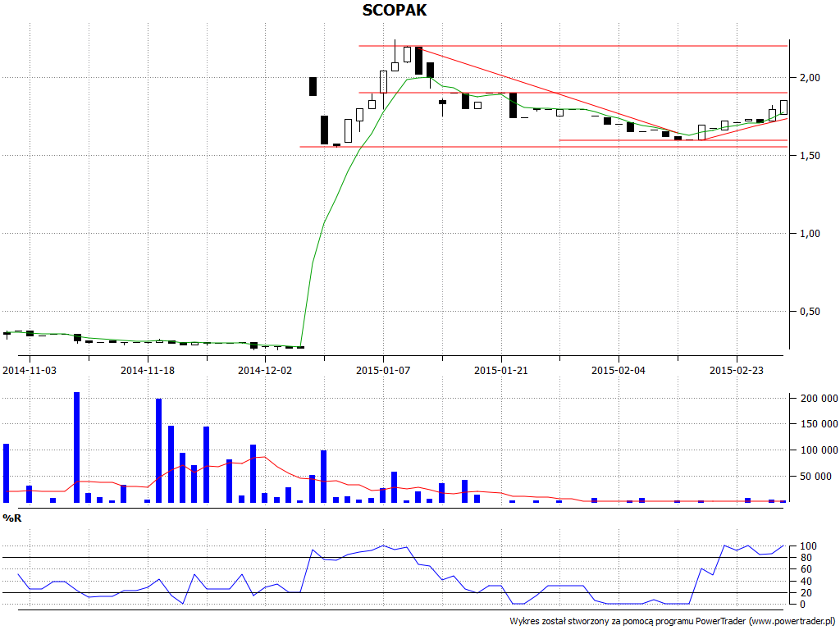Select the 2015-01-07 date label

383,370
